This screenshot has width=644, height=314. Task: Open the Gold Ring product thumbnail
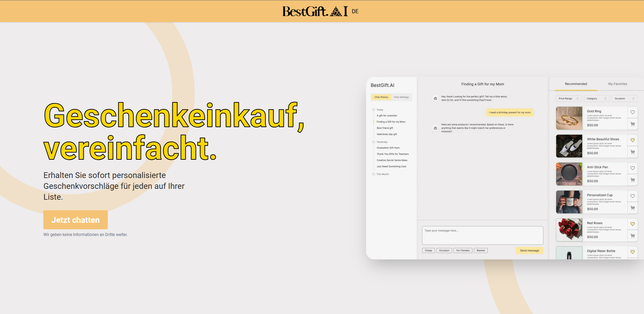569,118
